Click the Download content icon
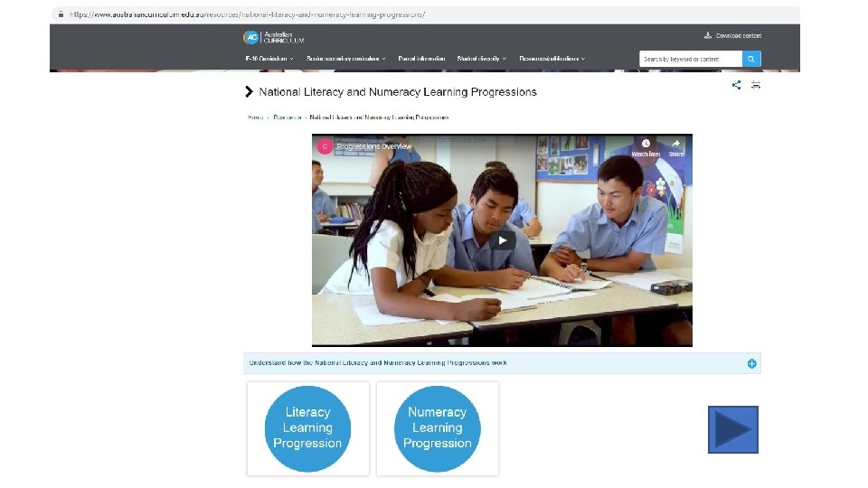The image size is (868, 488). point(707,35)
